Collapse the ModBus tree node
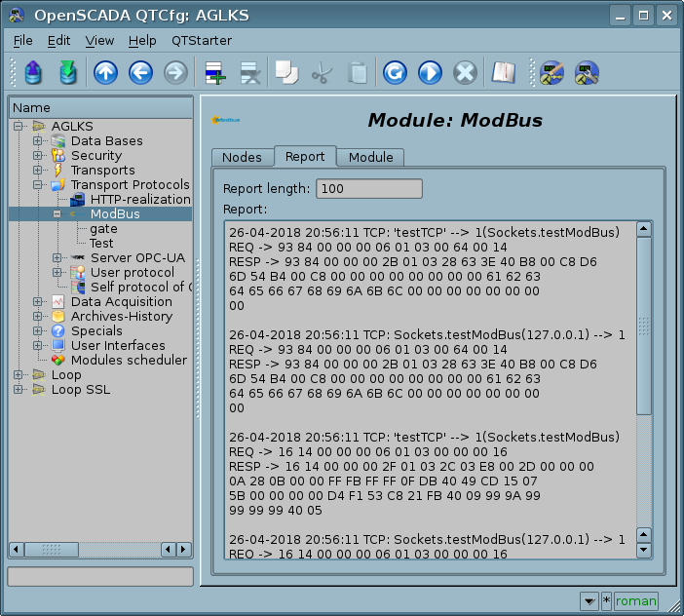Screen dimensions: 684x616 tap(57, 214)
